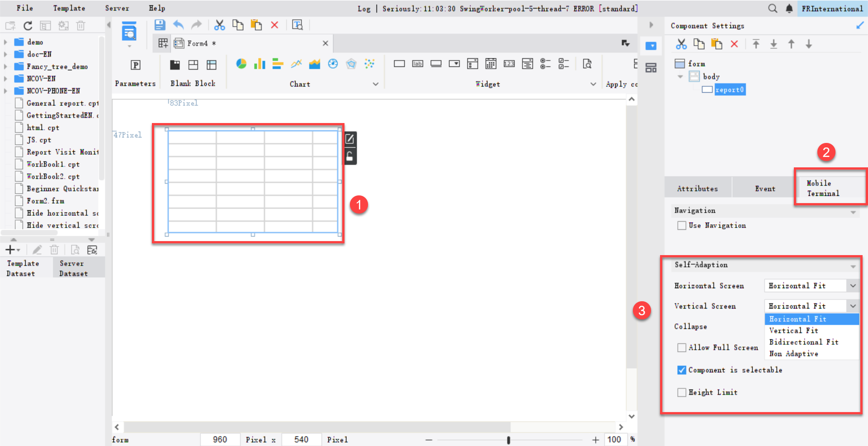
Task: Toggle the Height Limit checkbox
Action: [x=682, y=392]
